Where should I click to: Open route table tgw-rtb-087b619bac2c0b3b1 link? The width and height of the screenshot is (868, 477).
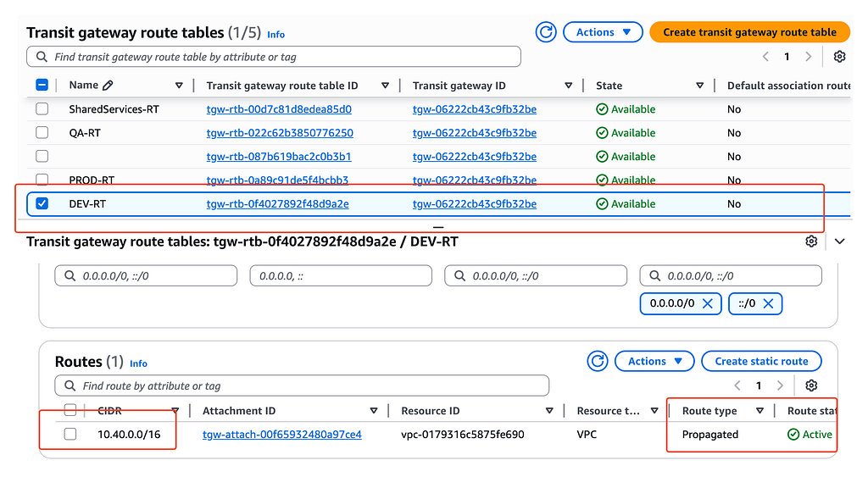(x=278, y=157)
